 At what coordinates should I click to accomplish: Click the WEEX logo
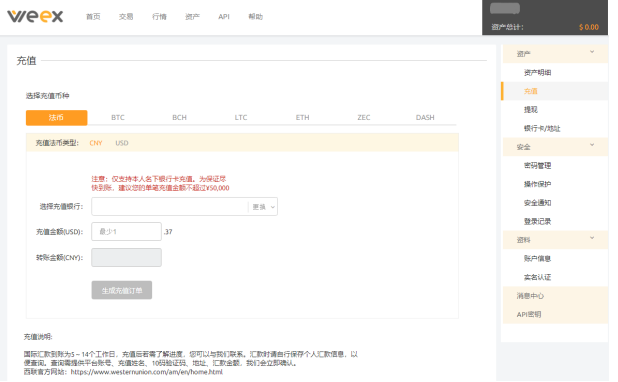(35, 16)
